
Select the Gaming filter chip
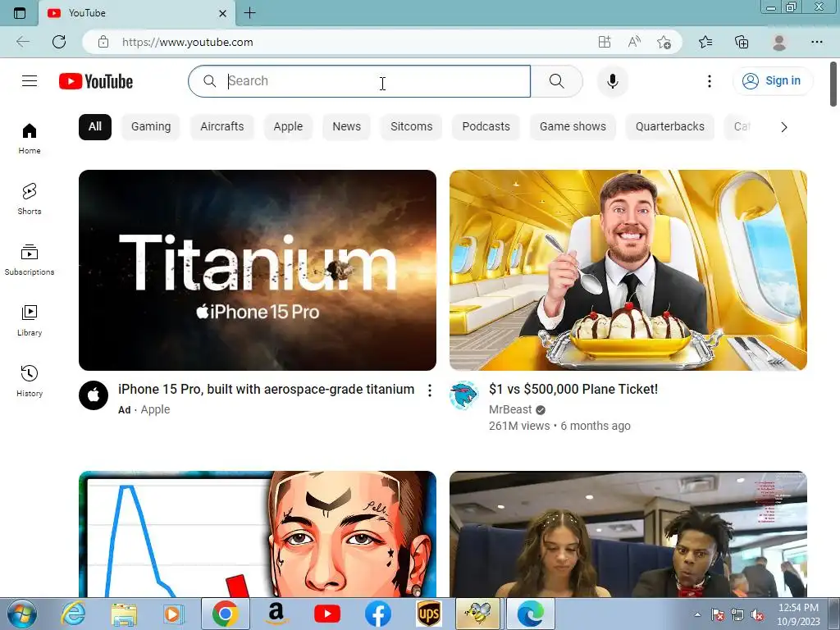[151, 127]
